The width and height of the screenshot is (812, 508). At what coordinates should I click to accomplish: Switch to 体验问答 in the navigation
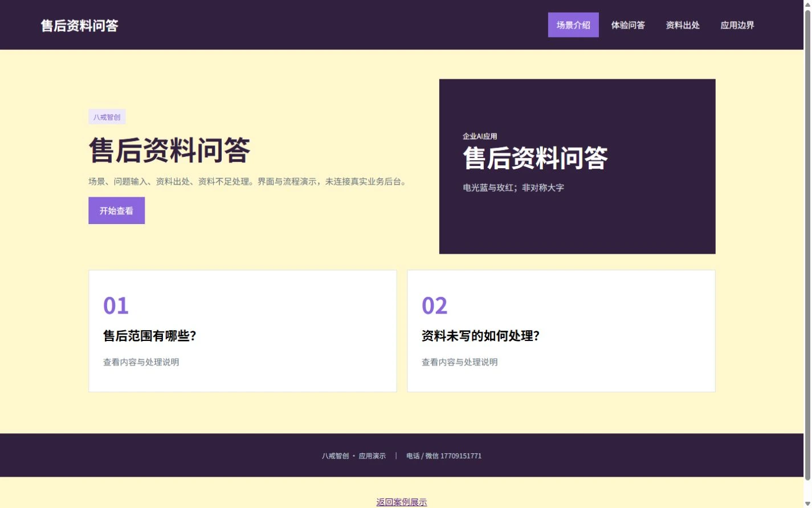coord(628,25)
